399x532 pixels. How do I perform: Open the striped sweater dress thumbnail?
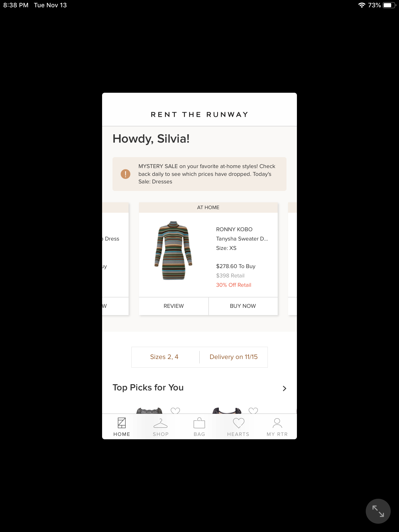(x=173, y=251)
